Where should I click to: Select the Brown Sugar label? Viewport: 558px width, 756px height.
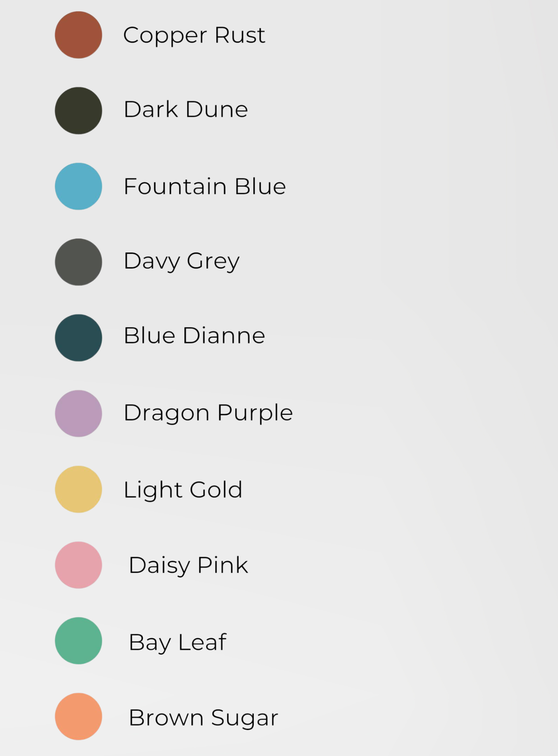pos(203,718)
